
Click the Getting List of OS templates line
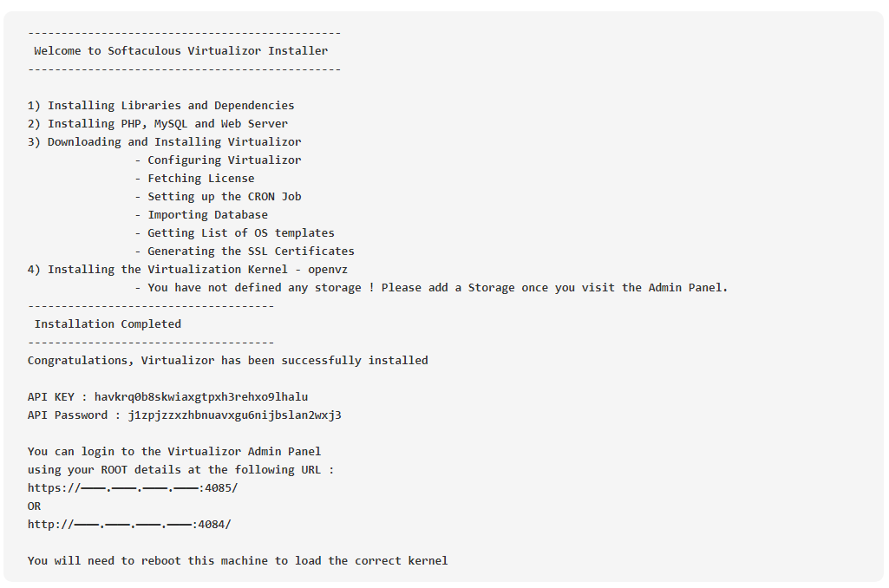(x=235, y=233)
